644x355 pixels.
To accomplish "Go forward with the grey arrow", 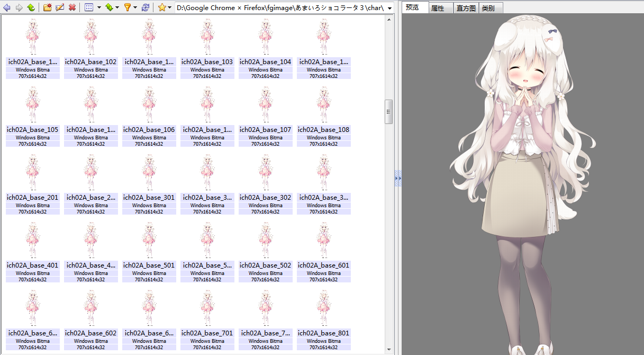I will [19, 7].
